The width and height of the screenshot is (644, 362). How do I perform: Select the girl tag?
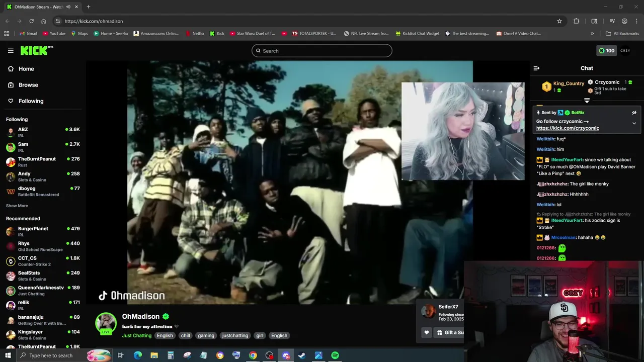pyautogui.click(x=260, y=335)
